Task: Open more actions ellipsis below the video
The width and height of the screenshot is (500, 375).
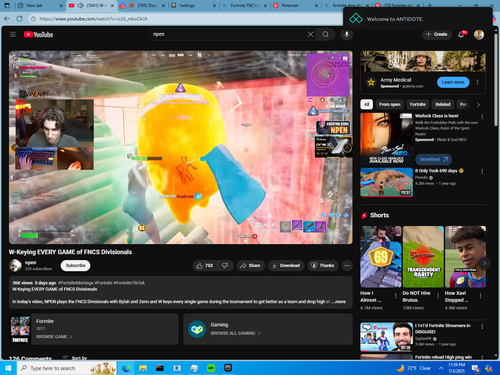Action: (347, 266)
